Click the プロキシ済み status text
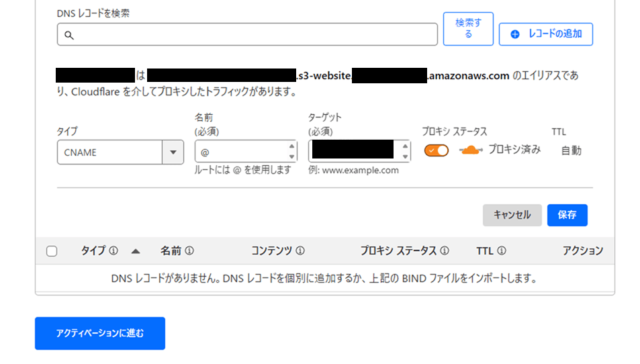This screenshot has width=640, height=364. (x=514, y=150)
